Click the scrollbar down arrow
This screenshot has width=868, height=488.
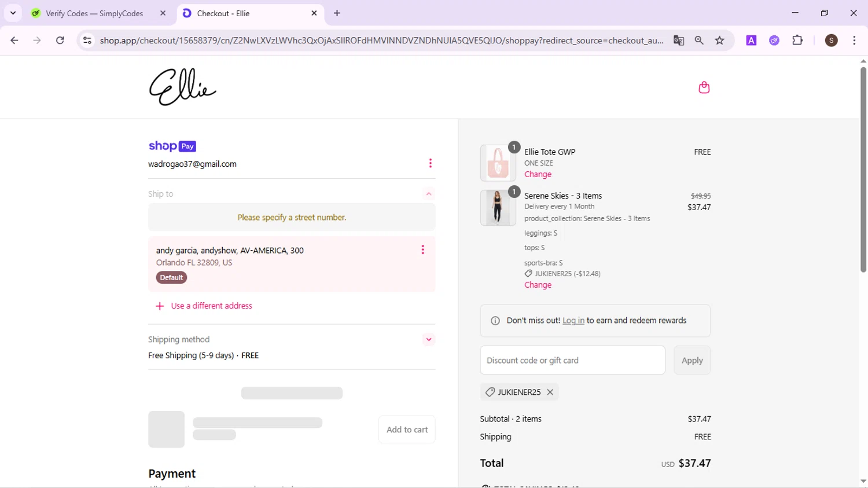click(x=863, y=482)
